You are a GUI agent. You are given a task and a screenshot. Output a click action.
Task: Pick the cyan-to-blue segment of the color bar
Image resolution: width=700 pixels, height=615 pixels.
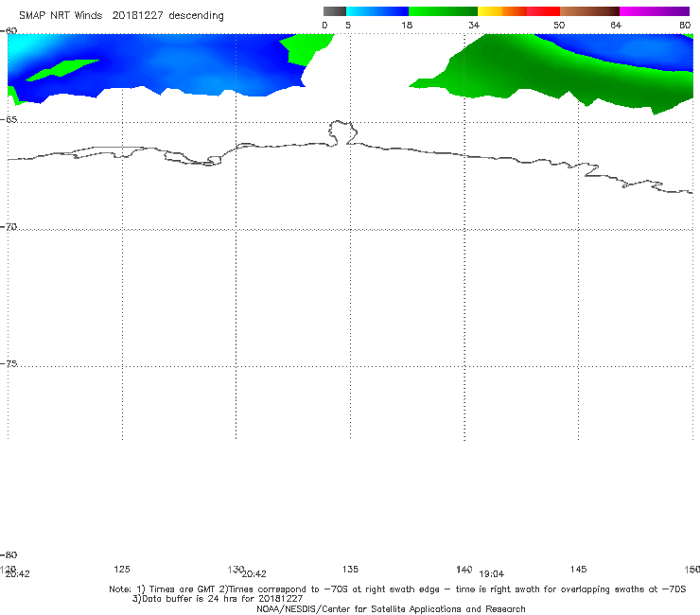tap(377, 11)
